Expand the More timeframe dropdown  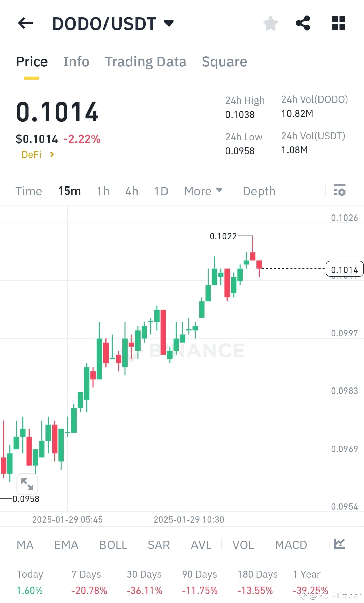click(x=203, y=191)
